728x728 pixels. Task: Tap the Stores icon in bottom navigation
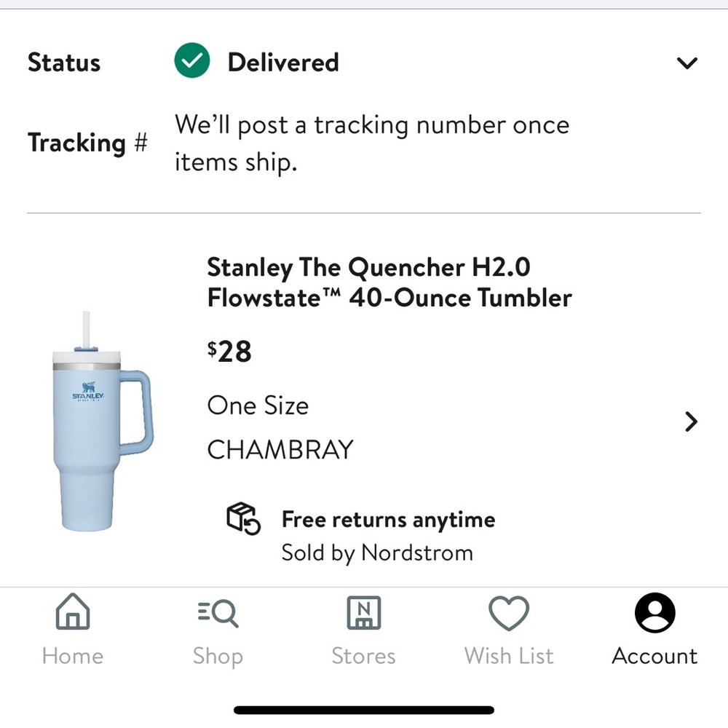[x=363, y=613]
